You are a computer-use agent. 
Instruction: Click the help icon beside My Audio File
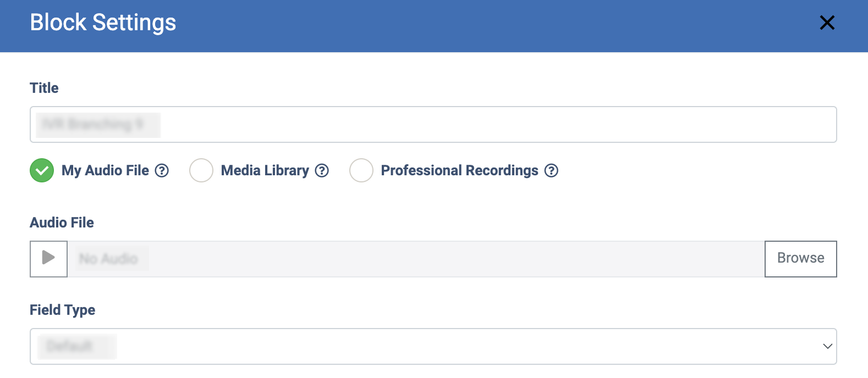[162, 171]
